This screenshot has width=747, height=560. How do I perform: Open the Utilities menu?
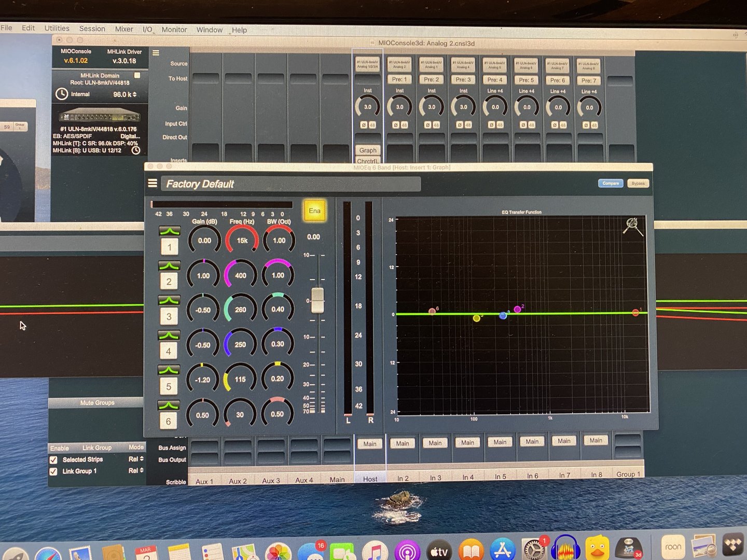click(57, 28)
